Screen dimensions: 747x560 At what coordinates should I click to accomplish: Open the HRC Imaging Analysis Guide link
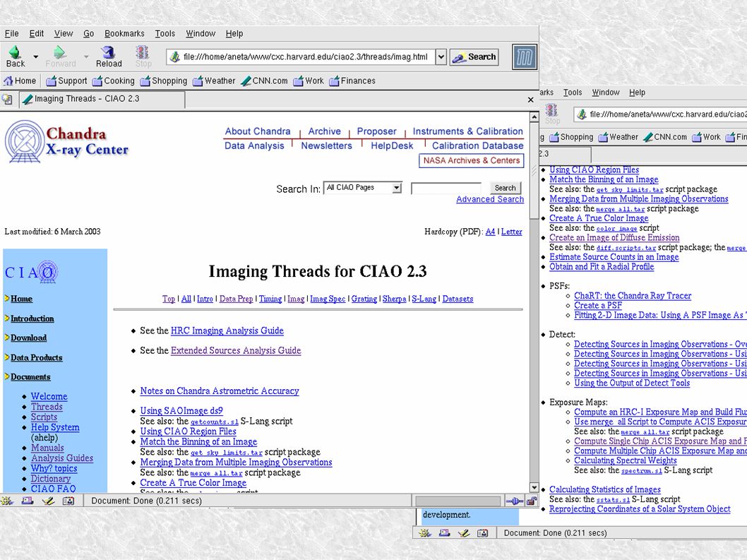(227, 330)
